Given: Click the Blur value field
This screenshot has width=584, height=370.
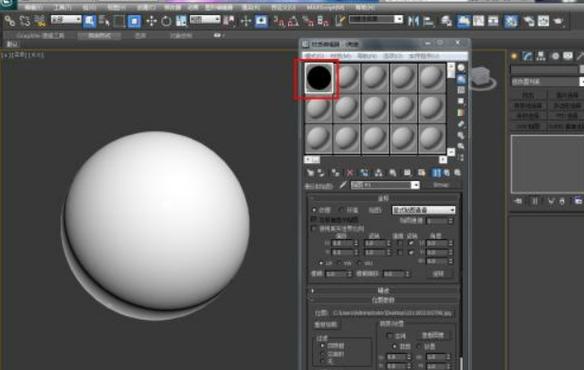Looking at the screenshot, I should click(336, 274).
